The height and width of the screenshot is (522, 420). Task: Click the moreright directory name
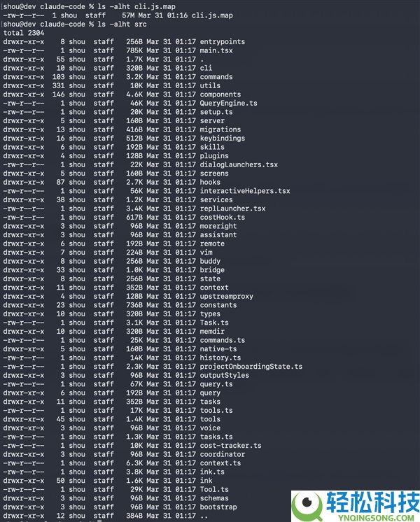click(x=218, y=226)
